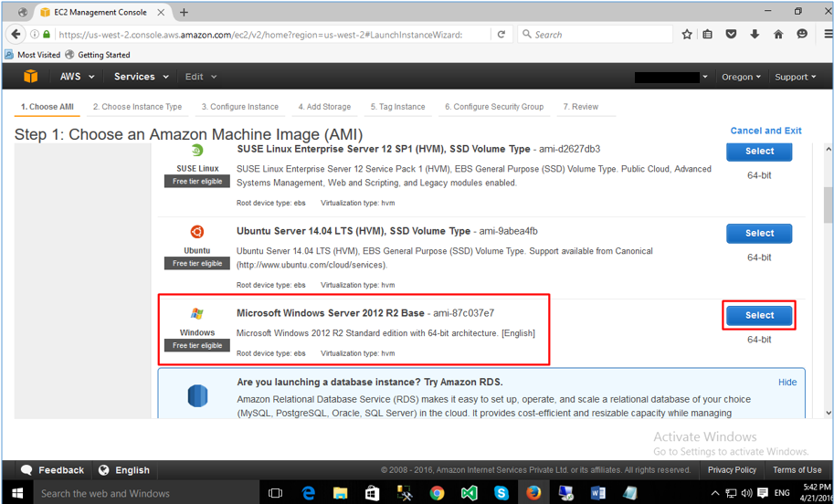Screen dimensions: 834x504
Task: Change language via English button
Action: [x=125, y=470]
